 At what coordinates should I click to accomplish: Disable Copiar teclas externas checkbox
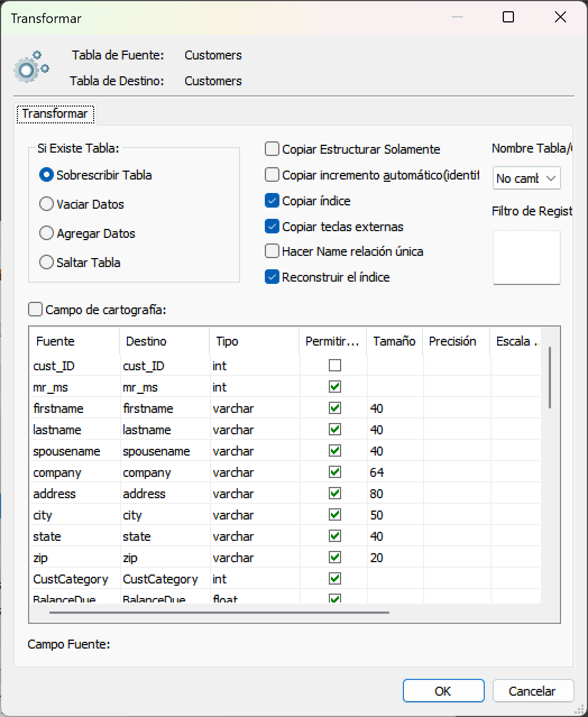(x=272, y=227)
